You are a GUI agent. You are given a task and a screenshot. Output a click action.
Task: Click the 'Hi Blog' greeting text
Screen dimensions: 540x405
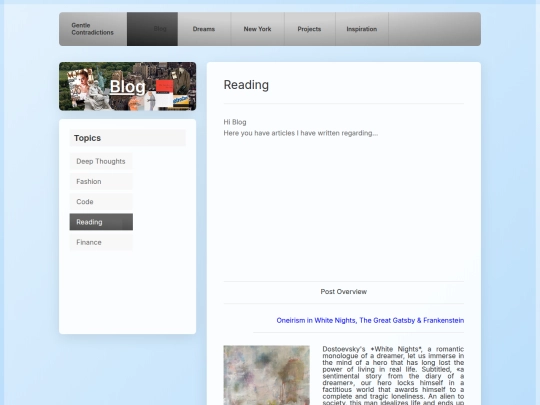[x=235, y=122]
